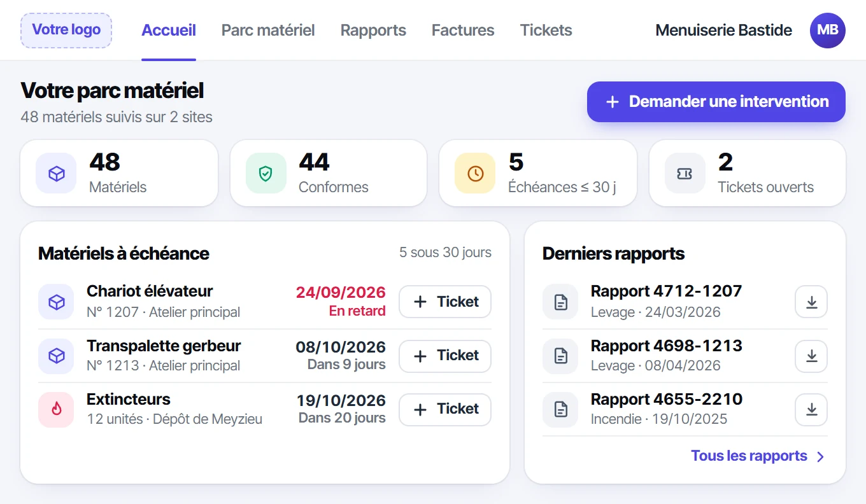Screen dimensions: 866x504
Task: Go to the Accueil tab
Action: point(169,30)
